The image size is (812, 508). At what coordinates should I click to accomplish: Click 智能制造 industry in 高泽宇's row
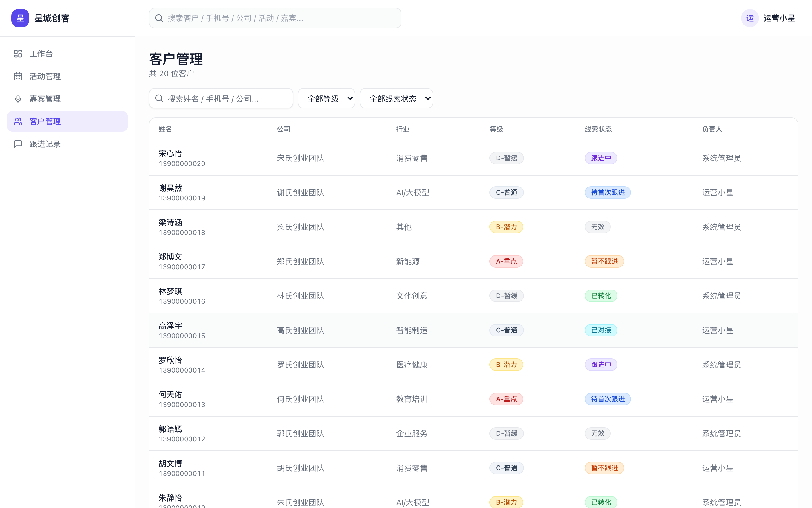(412, 330)
